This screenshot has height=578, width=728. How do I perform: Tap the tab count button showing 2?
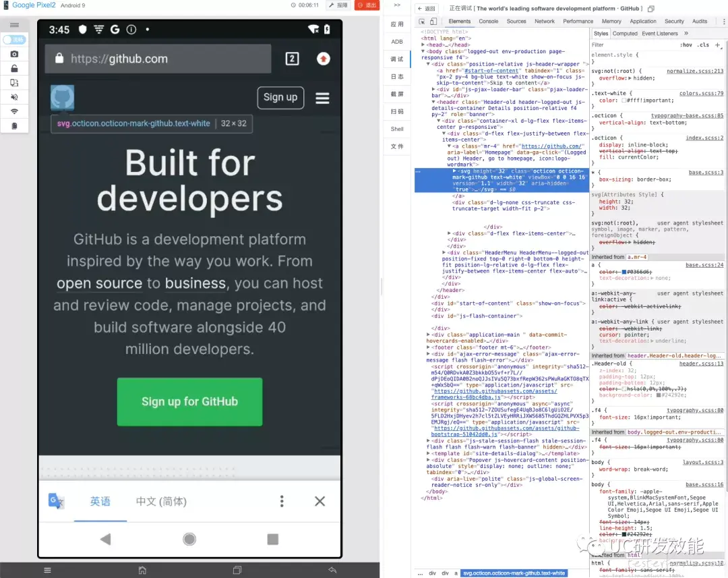point(292,59)
